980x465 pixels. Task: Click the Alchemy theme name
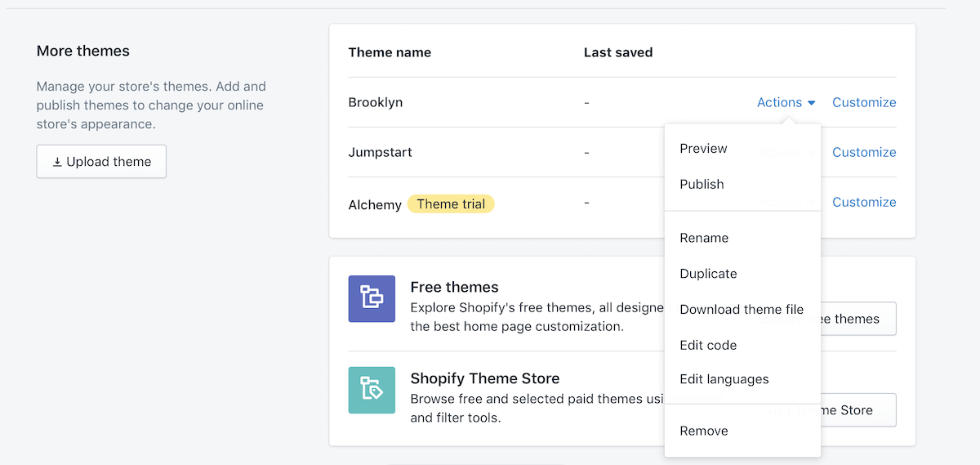coord(375,204)
